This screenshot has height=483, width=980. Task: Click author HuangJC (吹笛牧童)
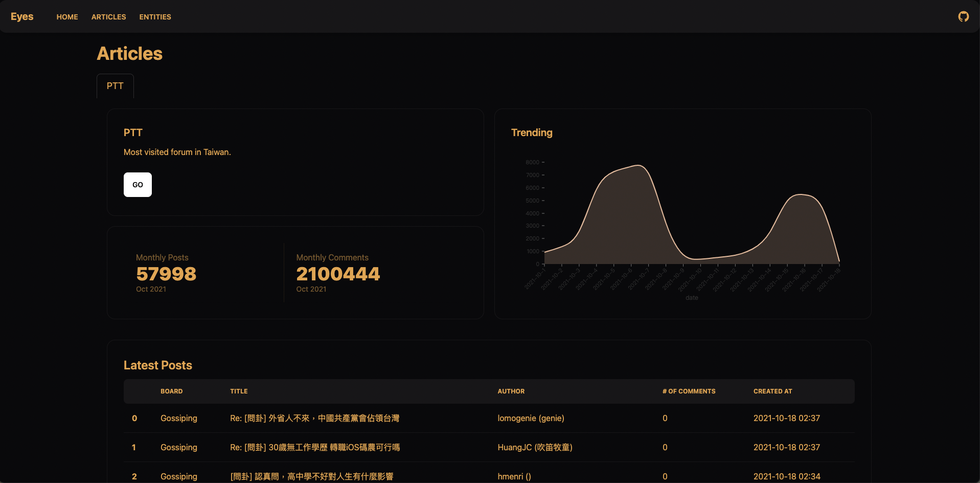[535, 447]
